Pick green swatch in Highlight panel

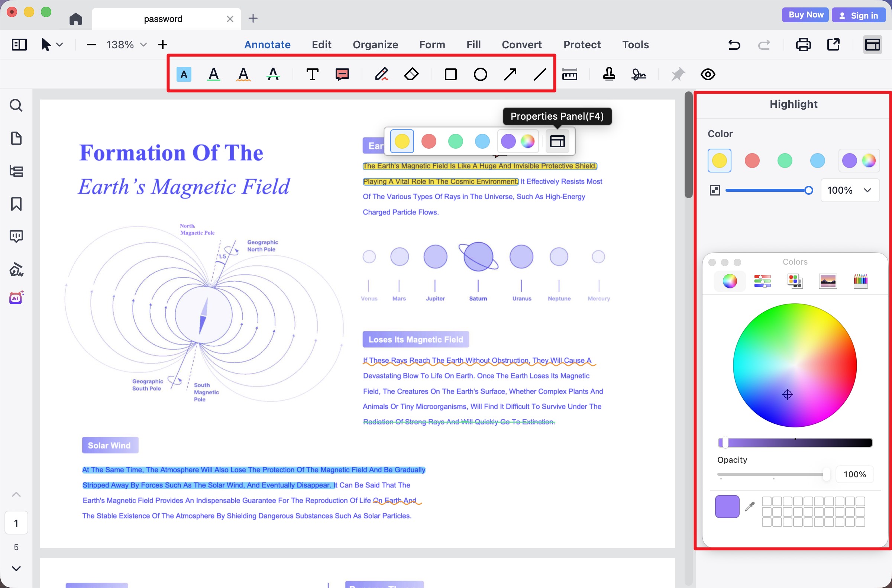[784, 161]
